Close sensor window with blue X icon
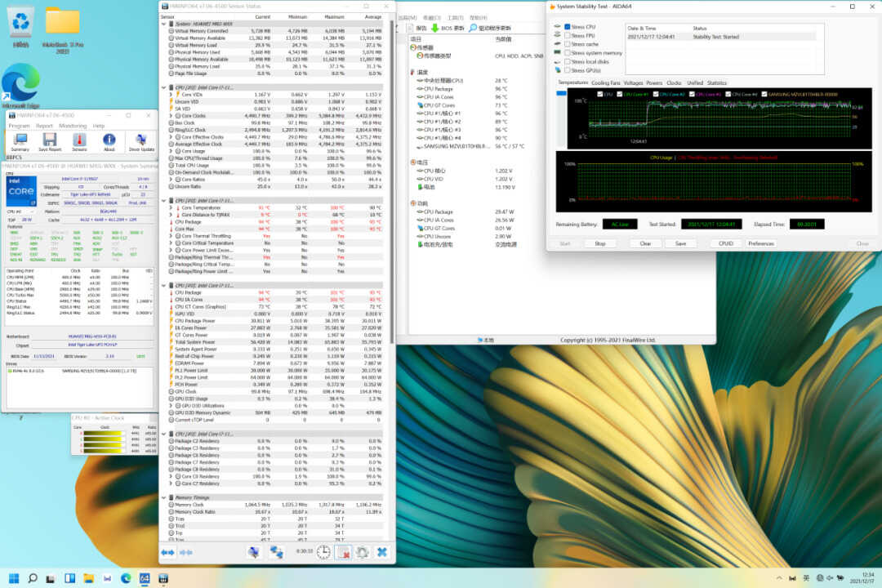882x588 pixels. pos(381,553)
